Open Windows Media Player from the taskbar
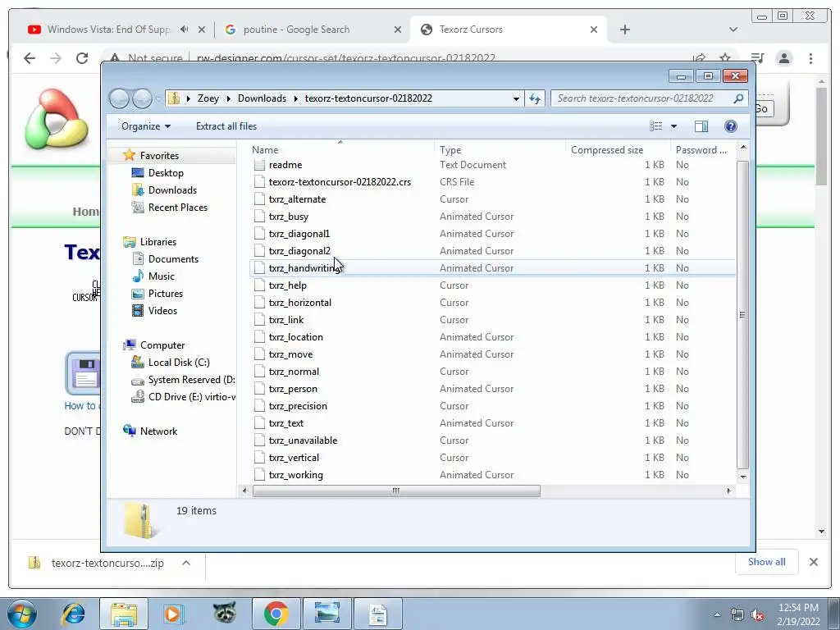 [x=172, y=614]
